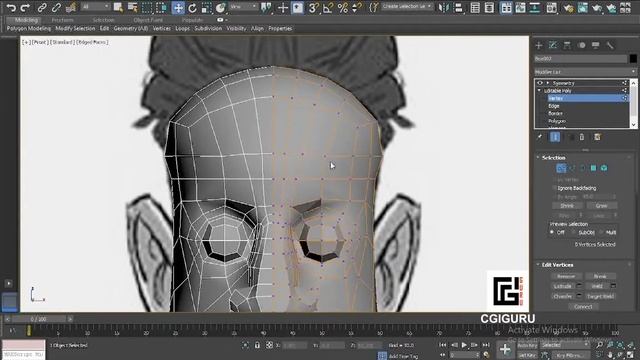The width and height of the screenshot is (640, 360).
Task: Collapse the Editable Poly tree
Action: pos(540,91)
